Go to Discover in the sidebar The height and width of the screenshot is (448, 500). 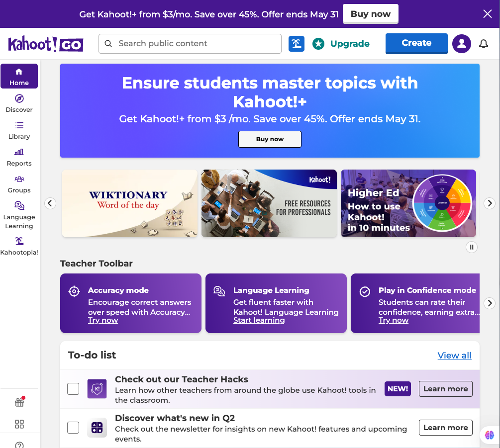click(x=19, y=103)
